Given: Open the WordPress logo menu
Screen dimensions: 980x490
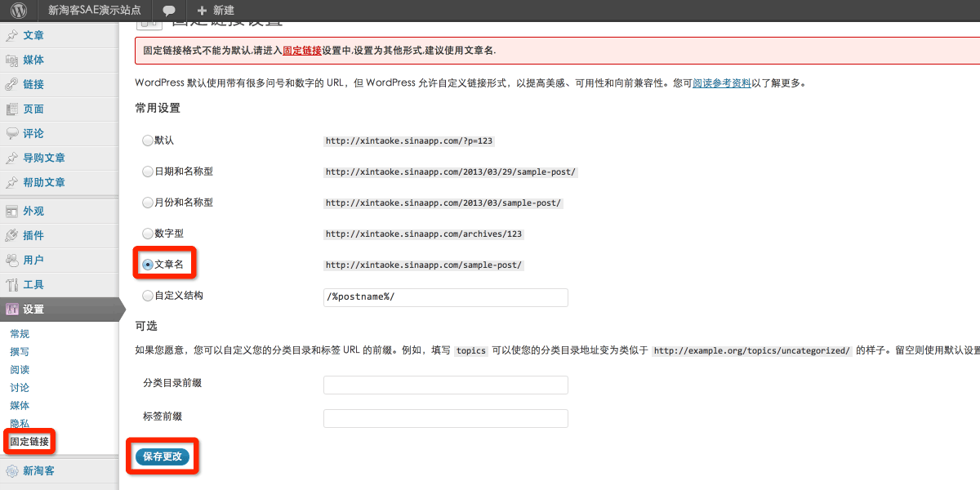Looking at the screenshot, I should coord(19,11).
